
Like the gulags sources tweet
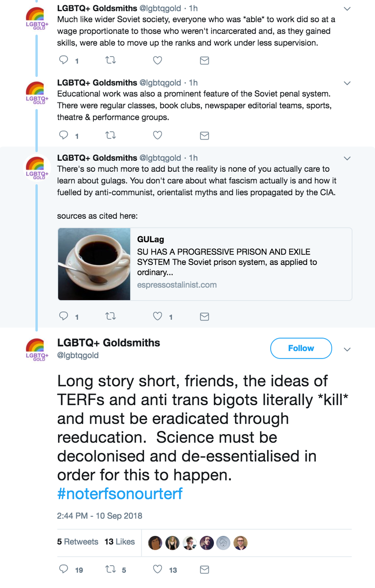(157, 316)
